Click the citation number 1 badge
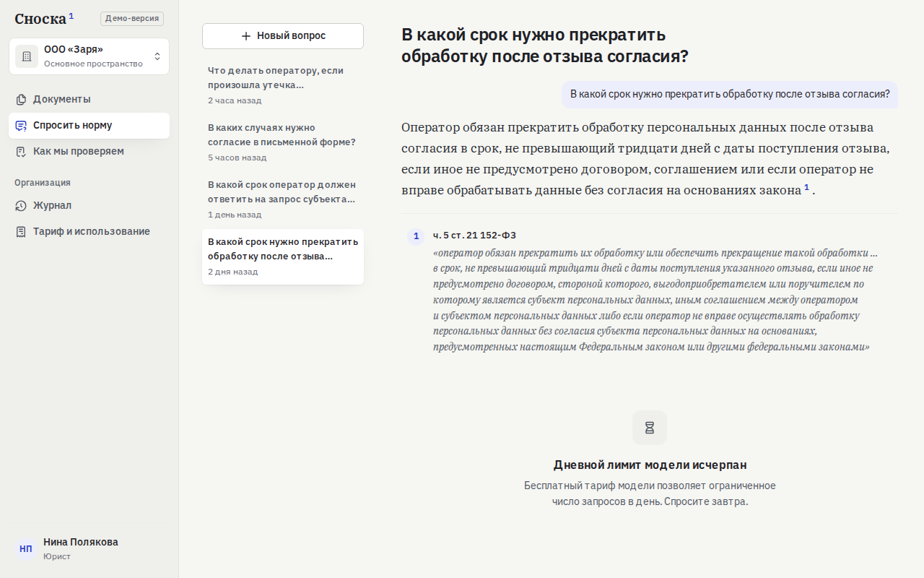 point(416,236)
